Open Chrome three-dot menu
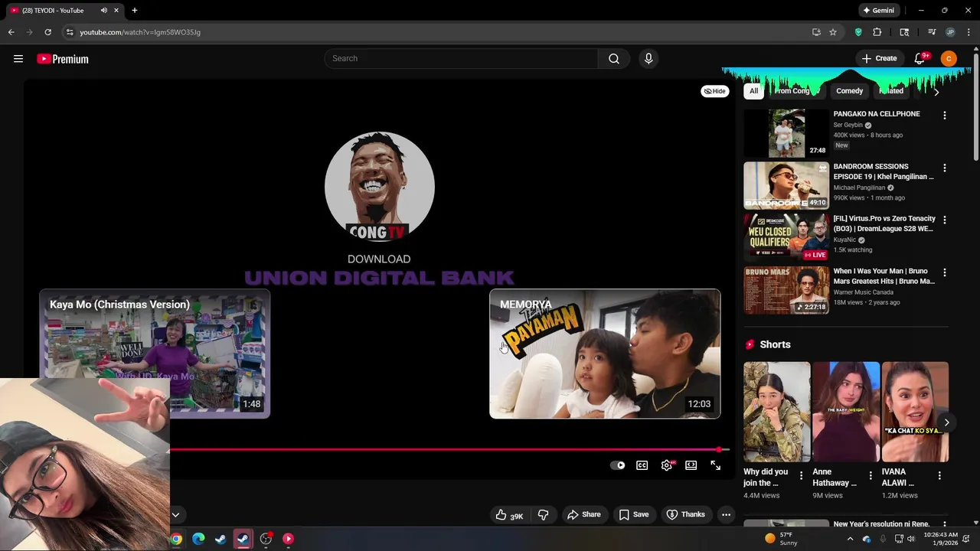Image resolution: width=980 pixels, height=551 pixels. pos(968,32)
